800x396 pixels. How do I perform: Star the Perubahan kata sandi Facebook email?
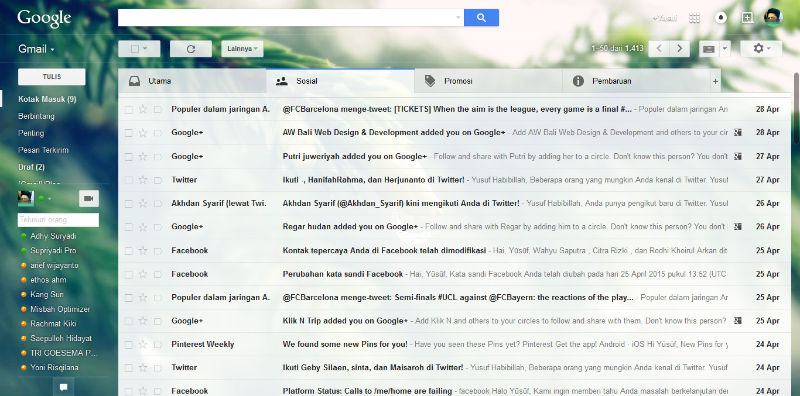click(143, 274)
